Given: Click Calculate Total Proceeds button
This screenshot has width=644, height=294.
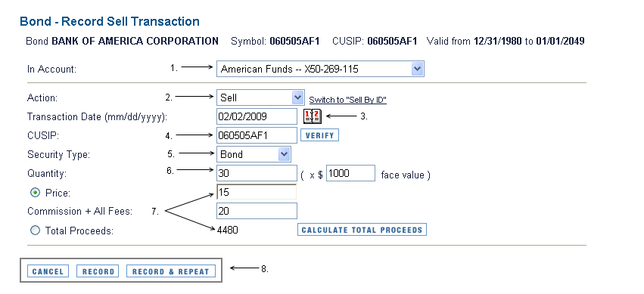Looking at the screenshot, I should pyautogui.click(x=362, y=230).
